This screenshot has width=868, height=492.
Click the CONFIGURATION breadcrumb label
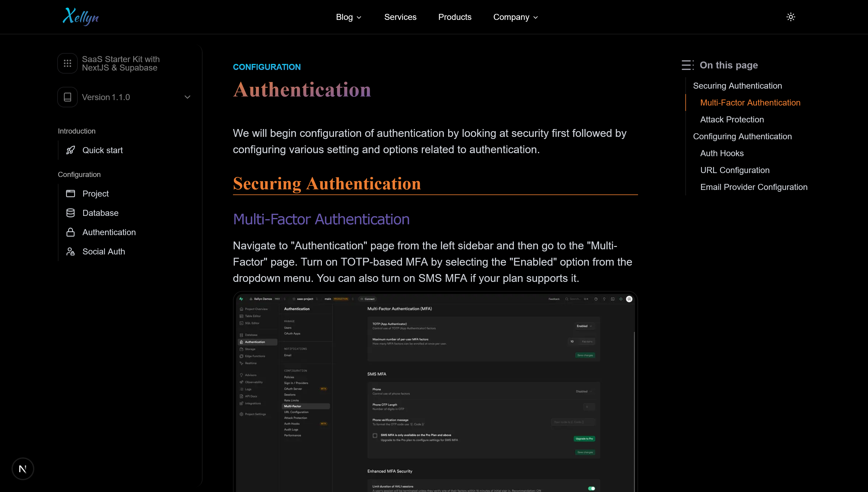click(x=266, y=67)
